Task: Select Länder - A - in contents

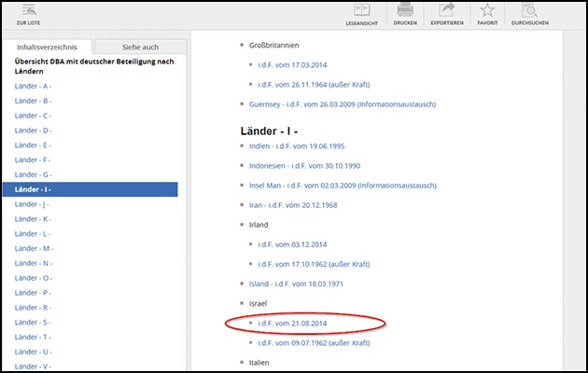Action: [x=34, y=86]
